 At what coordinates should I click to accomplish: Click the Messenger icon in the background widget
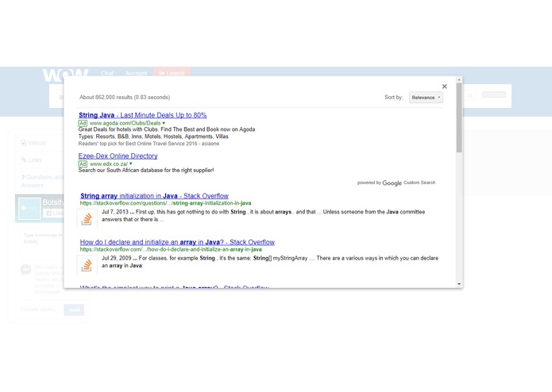click(x=25, y=270)
